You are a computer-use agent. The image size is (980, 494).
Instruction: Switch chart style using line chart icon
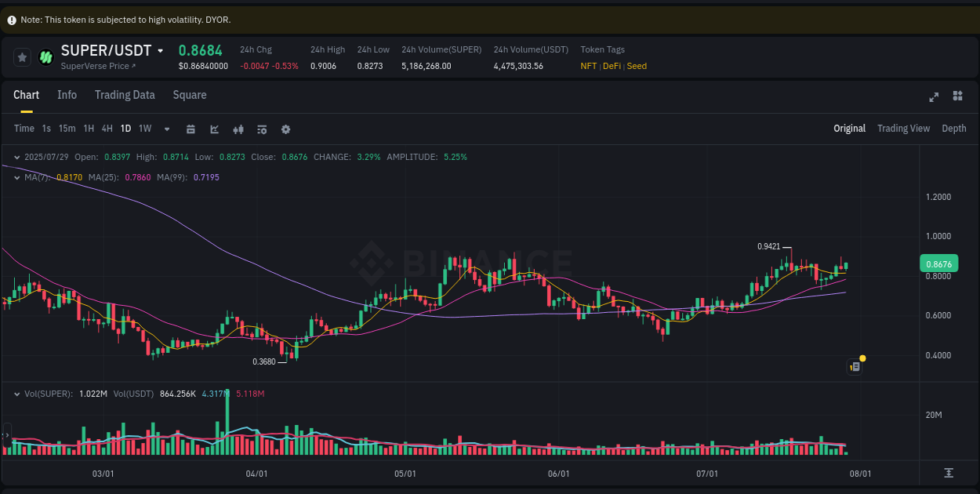click(x=214, y=129)
